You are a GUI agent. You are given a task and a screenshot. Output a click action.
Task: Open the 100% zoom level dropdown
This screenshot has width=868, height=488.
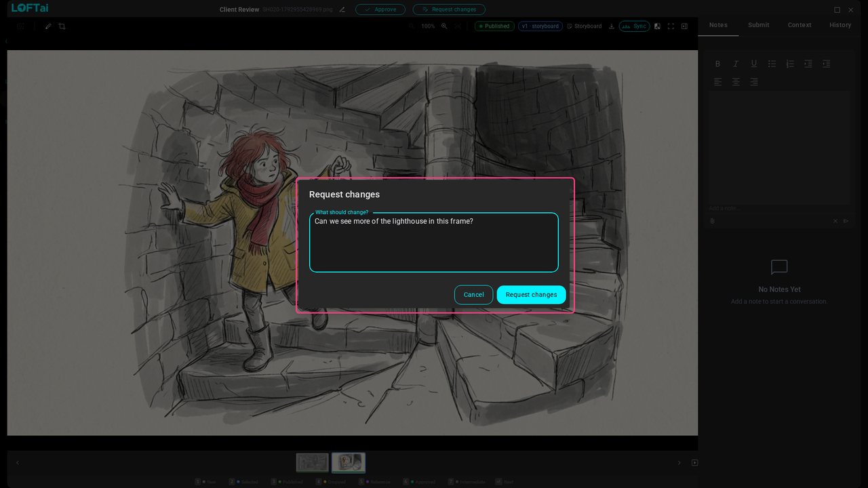coord(428,26)
